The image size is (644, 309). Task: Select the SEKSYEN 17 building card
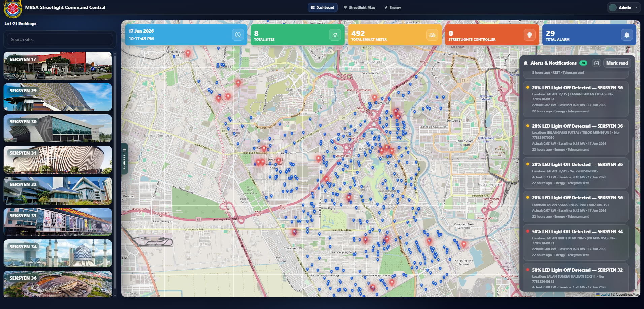(58, 65)
